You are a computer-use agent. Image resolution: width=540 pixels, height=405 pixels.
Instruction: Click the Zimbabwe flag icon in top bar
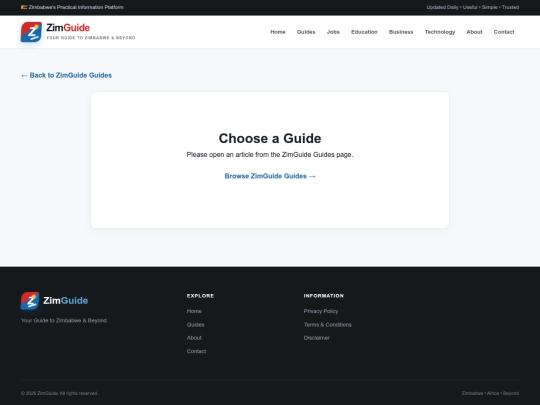(x=24, y=7)
